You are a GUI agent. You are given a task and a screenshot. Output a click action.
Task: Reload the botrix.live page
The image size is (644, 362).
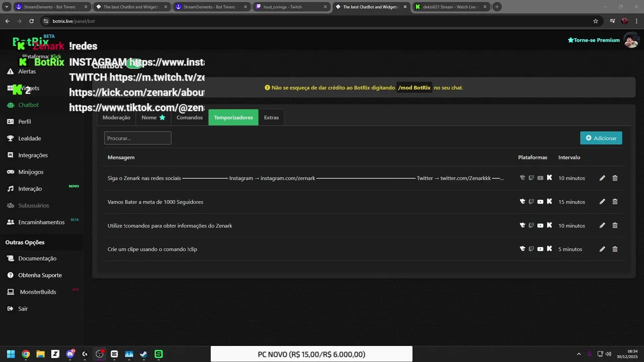click(x=31, y=21)
